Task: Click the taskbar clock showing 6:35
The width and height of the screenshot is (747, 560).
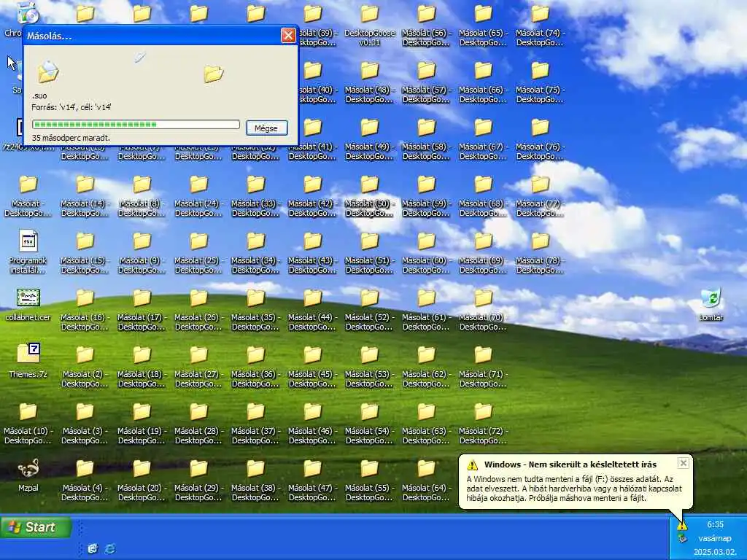Action: coord(715,524)
